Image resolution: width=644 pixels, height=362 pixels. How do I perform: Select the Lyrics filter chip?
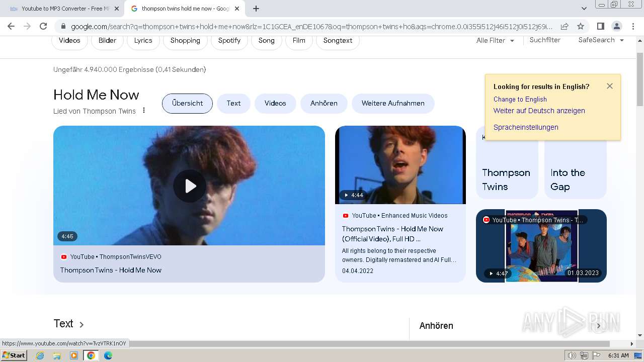click(143, 40)
